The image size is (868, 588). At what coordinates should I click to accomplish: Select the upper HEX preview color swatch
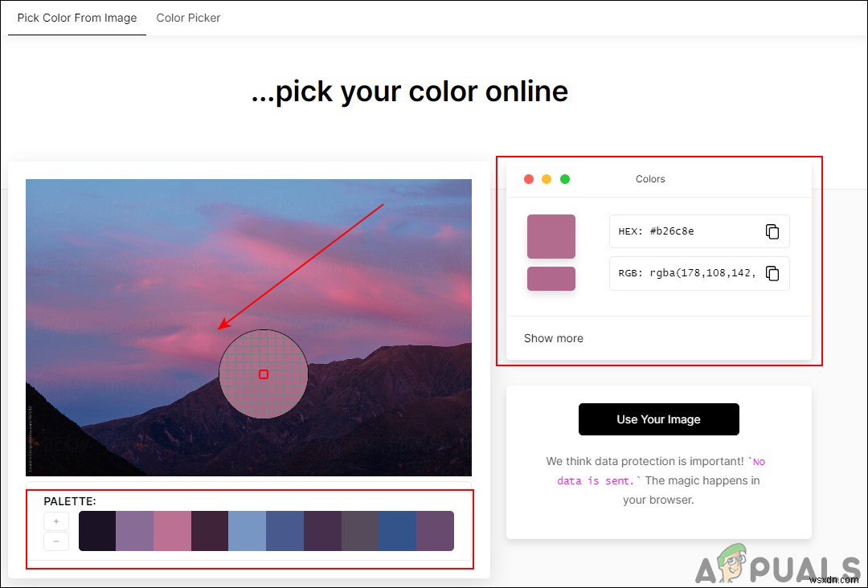coord(551,236)
